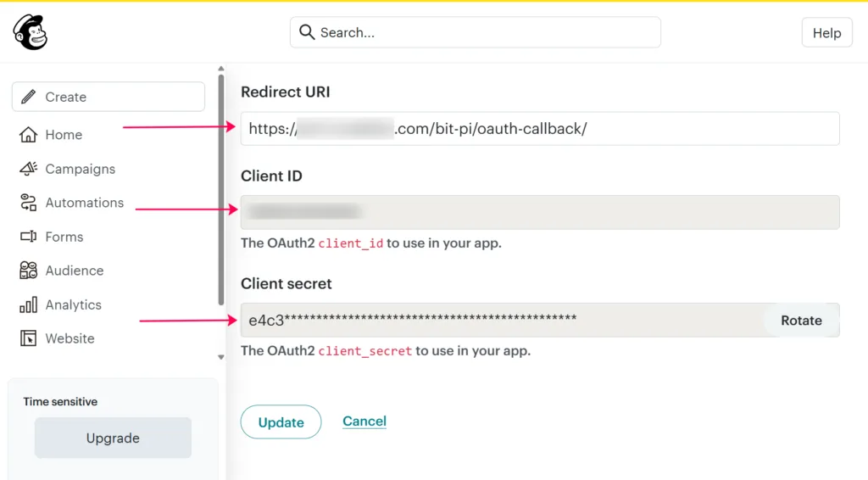Click the Home house icon
The width and height of the screenshot is (868, 480).
28,135
